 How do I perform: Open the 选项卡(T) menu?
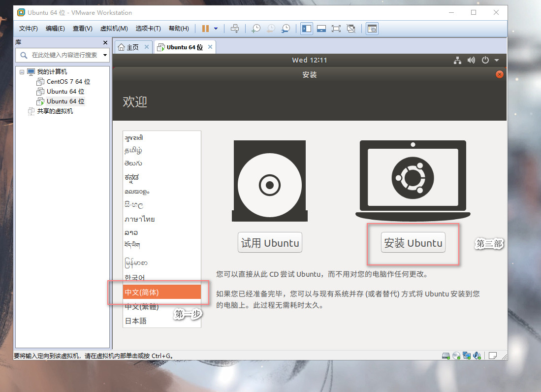click(148, 29)
